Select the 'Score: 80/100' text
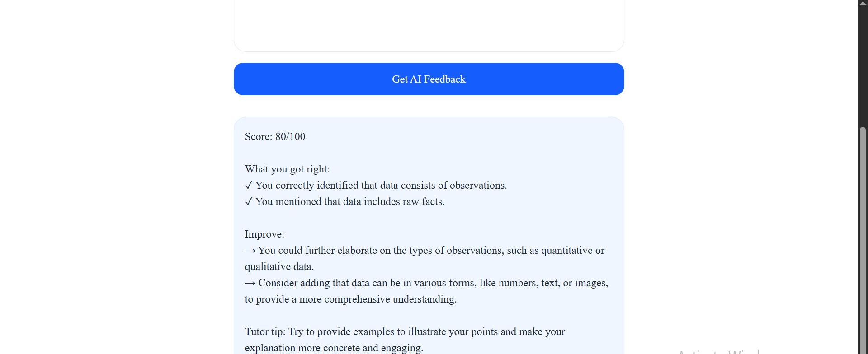Viewport: 868px width, 354px height. [x=275, y=136]
